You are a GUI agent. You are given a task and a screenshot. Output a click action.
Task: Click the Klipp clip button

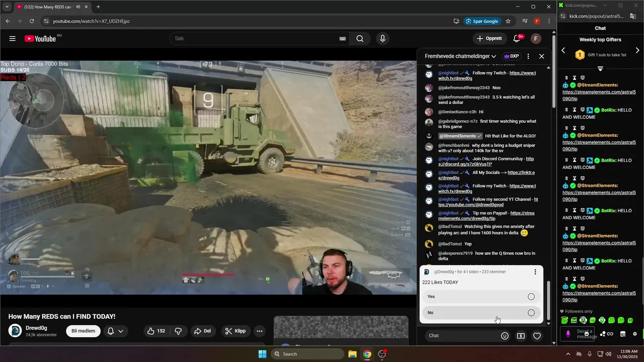[x=235, y=331]
